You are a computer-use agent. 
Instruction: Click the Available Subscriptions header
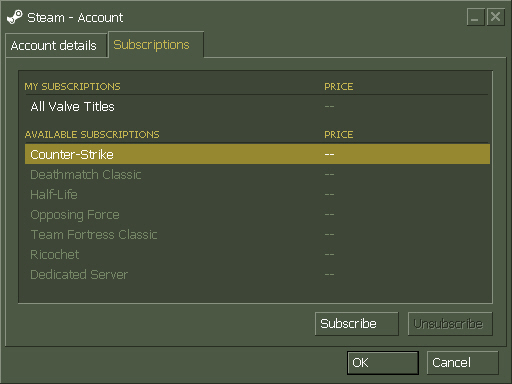point(92,135)
